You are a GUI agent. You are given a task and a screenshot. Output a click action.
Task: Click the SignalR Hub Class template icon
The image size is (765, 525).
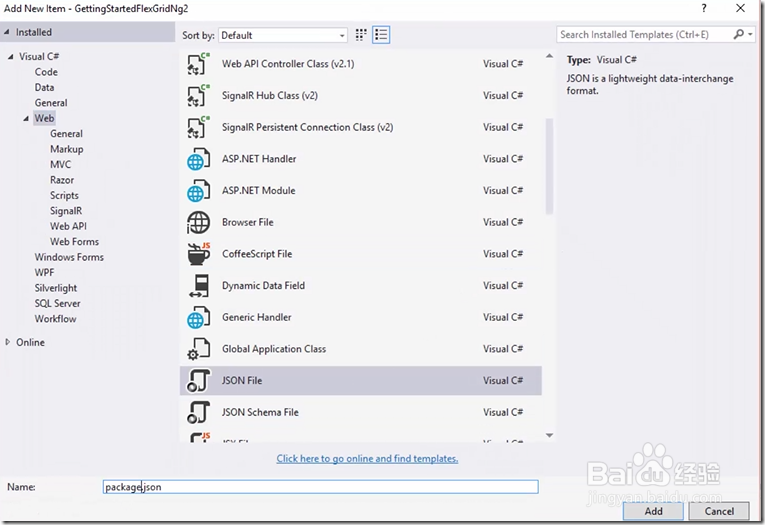(x=199, y=96)
